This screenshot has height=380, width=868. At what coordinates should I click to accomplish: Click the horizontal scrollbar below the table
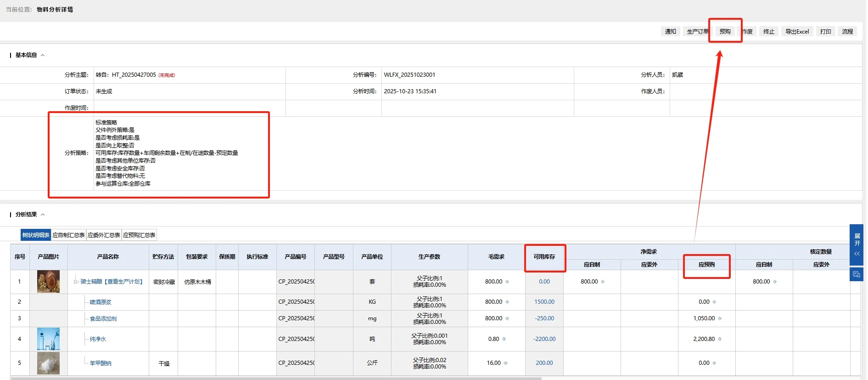276,378
